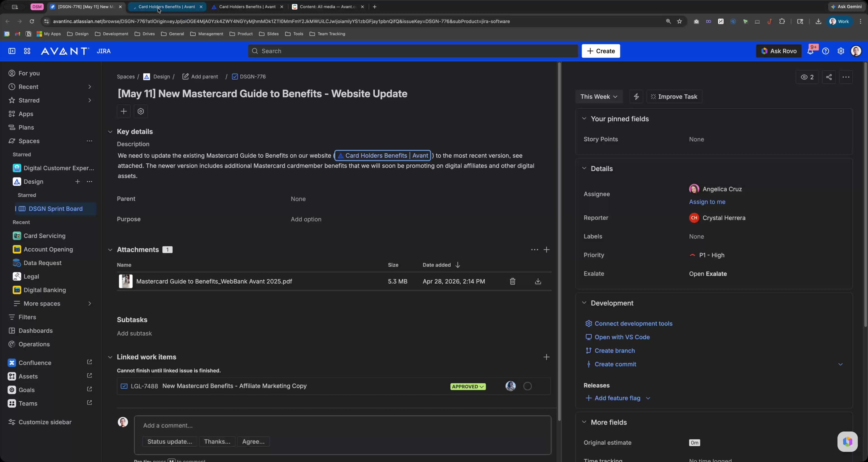868x462 pixels.
Task: Open your profile avatar menu
Action: (x=856, y=51)
